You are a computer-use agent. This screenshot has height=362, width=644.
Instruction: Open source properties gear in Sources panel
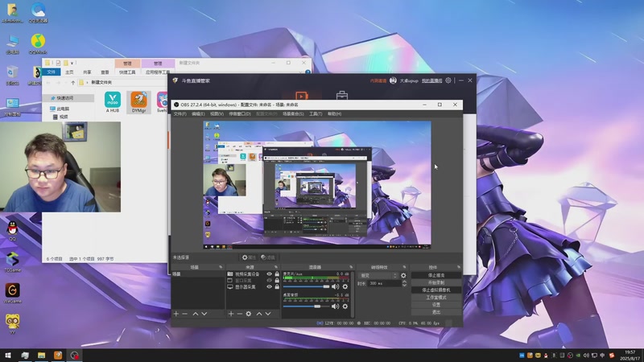(x=249, y=314)
